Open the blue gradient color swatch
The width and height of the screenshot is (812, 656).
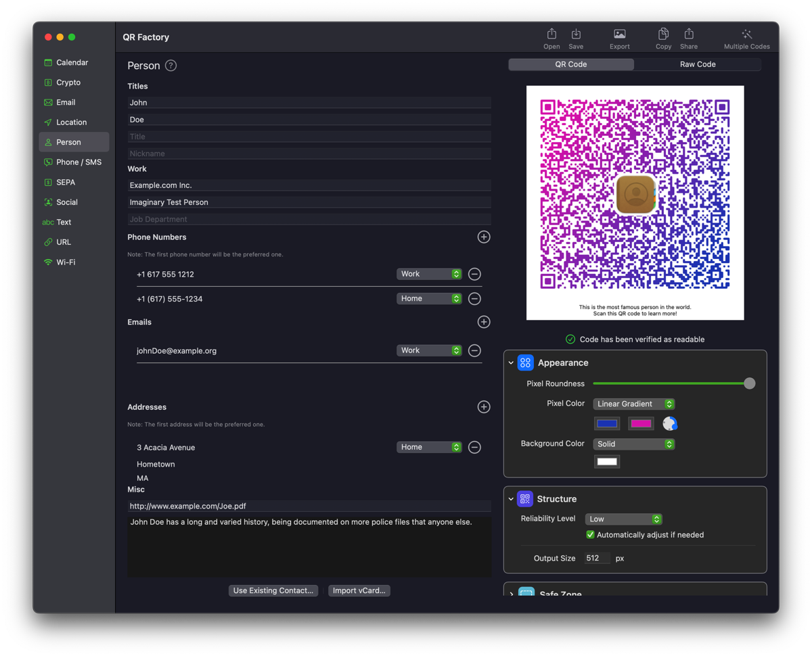click(607, 423)
